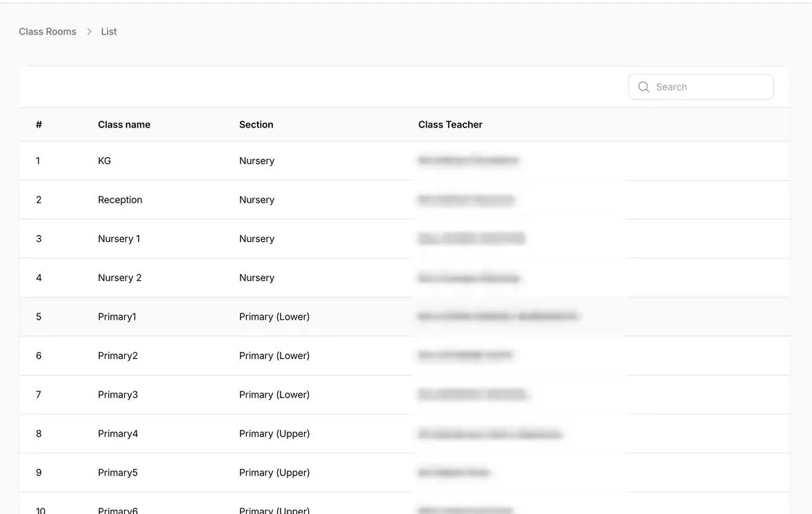Click Primary (Upper) section of Primary4 row
The height and width of the screenshot is (514, 812).
tap(274, 434)
